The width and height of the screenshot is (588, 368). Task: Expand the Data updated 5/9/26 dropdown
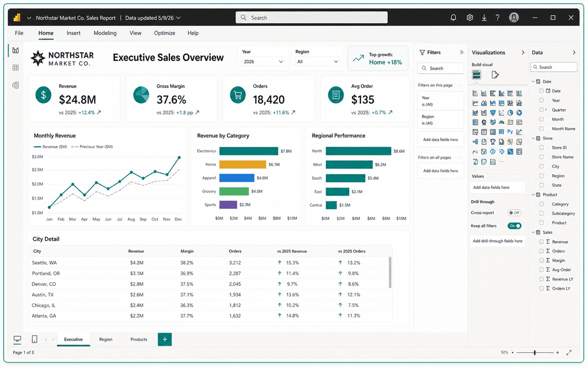tap(153, 18)
